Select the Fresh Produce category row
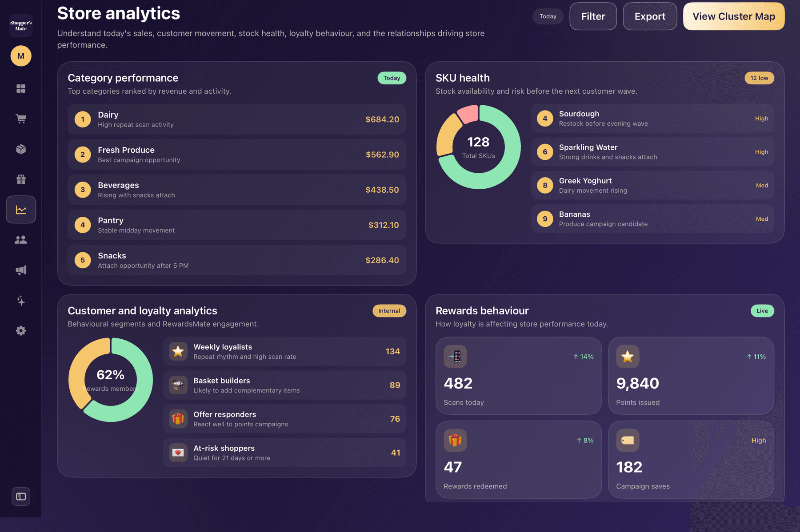The image size is (800, 532). (237, 155)
